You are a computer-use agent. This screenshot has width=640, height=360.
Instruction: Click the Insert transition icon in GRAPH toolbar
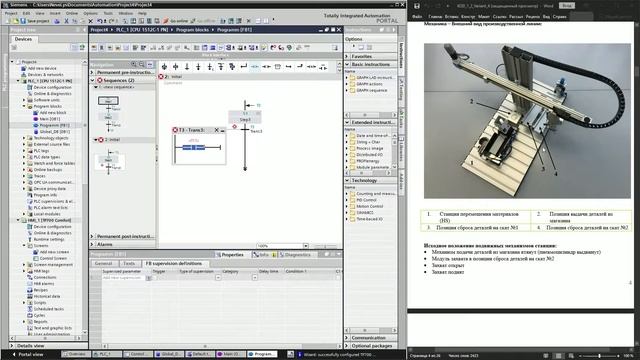click(187, 67)
